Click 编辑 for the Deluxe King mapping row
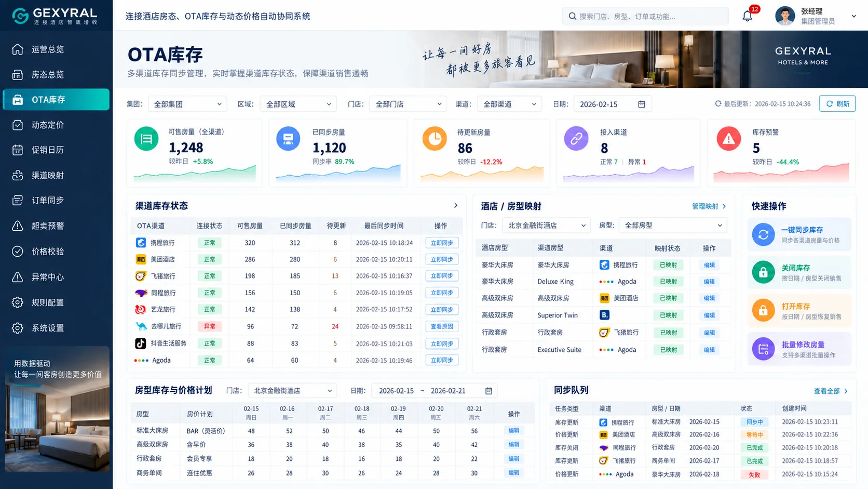 pyautogui.click(x=709, y=282)
